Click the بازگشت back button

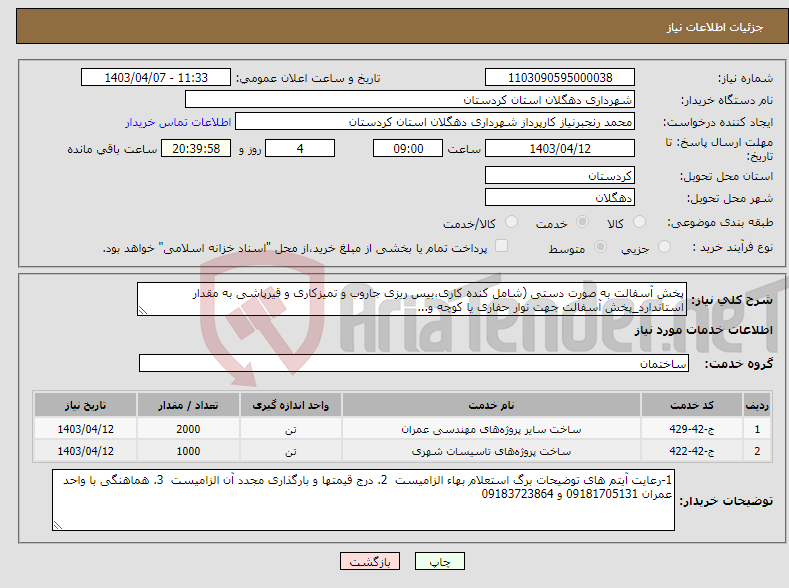pyautogui.click(x=370, y=561)
